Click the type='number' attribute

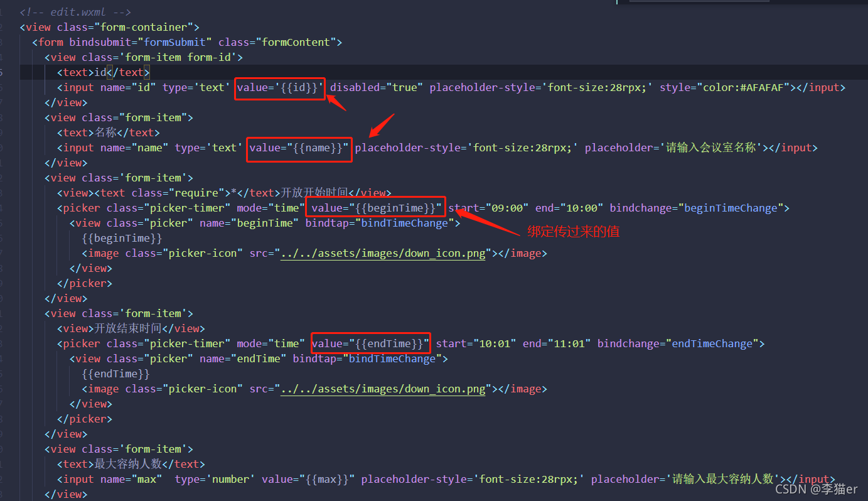215,479
